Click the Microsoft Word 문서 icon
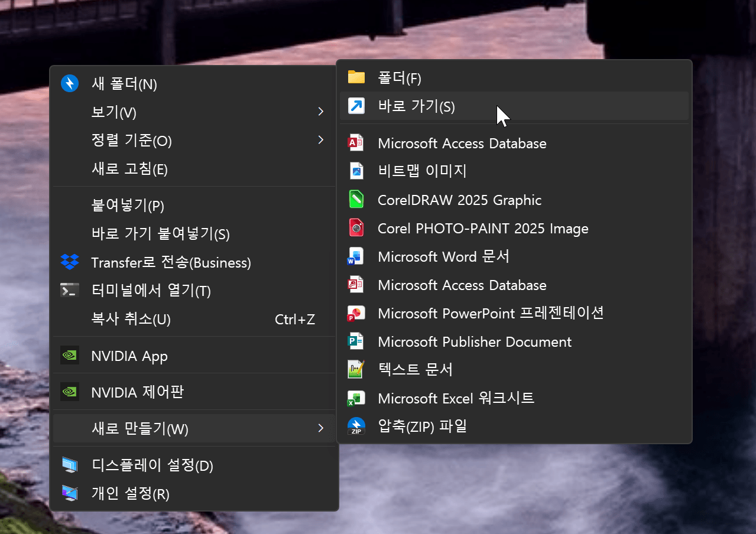Viewport: 756px width, 534px height. pos(356,256)
